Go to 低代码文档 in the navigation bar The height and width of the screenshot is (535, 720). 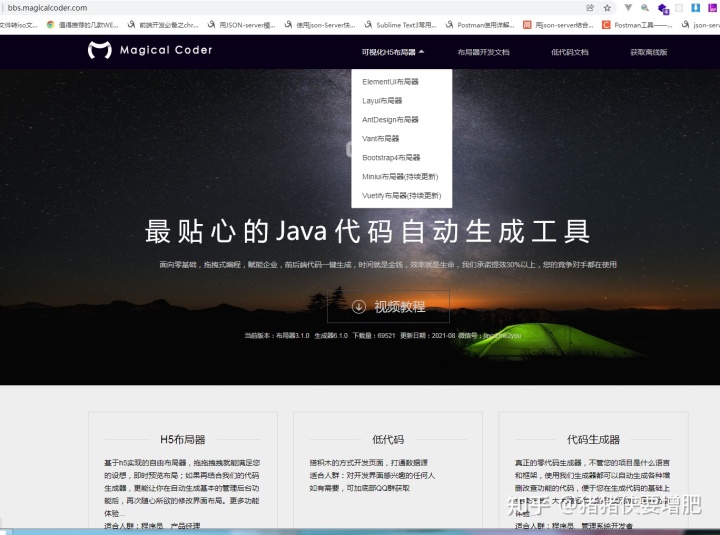point(570,52)
